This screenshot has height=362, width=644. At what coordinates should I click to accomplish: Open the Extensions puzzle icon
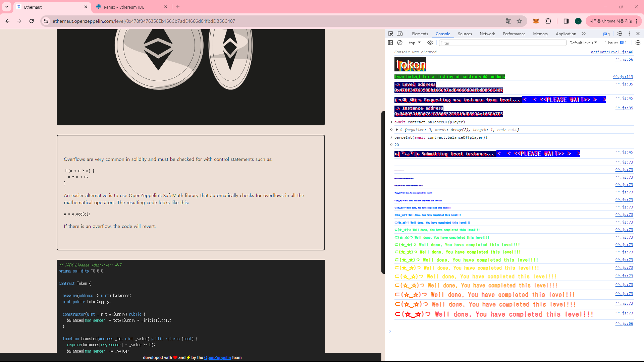pos(548,21)
